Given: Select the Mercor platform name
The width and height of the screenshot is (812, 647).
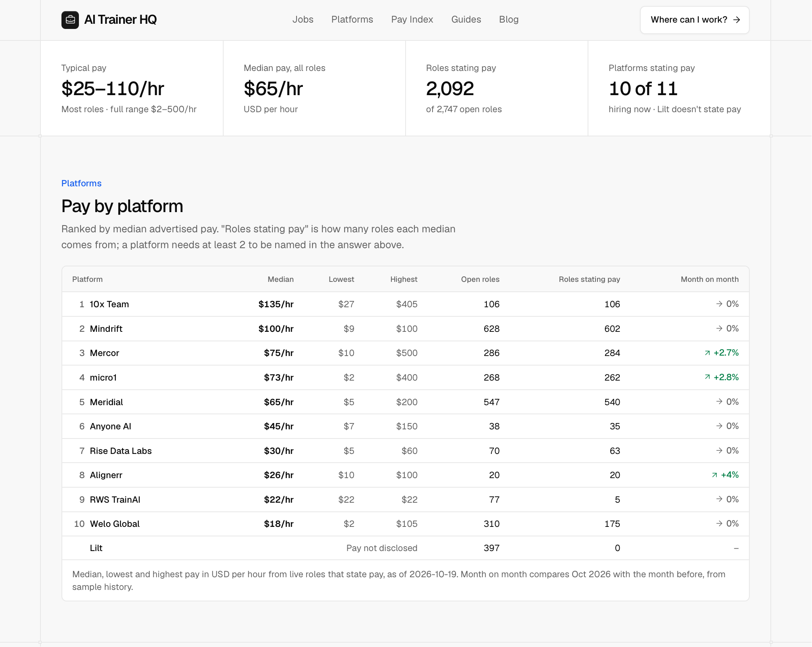Looking at the screenshot, I should [x=105, y=353].
